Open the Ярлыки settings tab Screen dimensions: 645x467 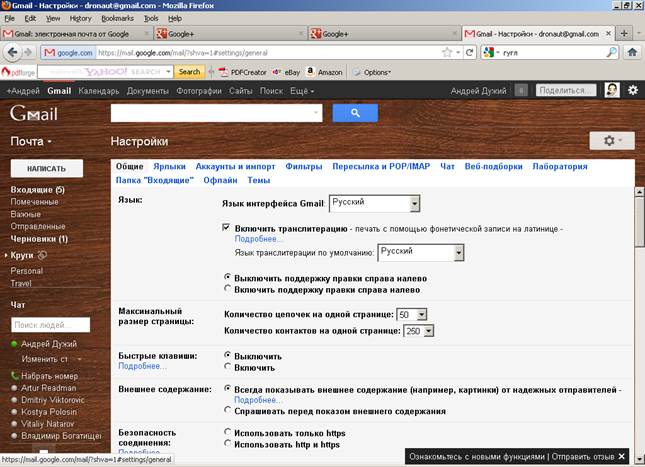(169, 167)
